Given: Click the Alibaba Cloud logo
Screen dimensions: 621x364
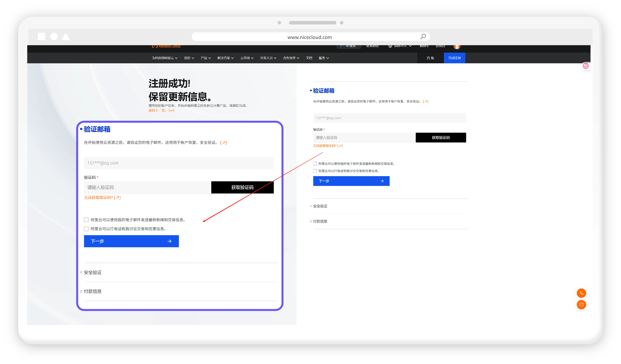Looking at the screenshot, I should pyautogui.click(x=166, y=46).
